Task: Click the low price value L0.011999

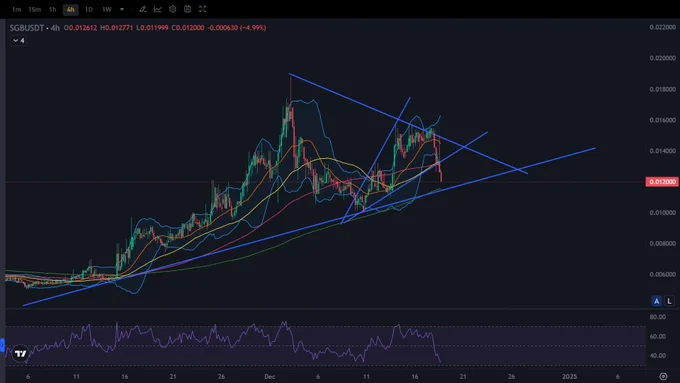Action: point(152,28)
